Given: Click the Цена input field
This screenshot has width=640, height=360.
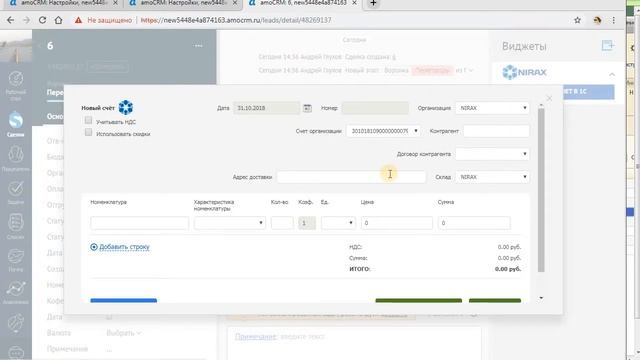Looking at the screenshot, I should point(397,223).
